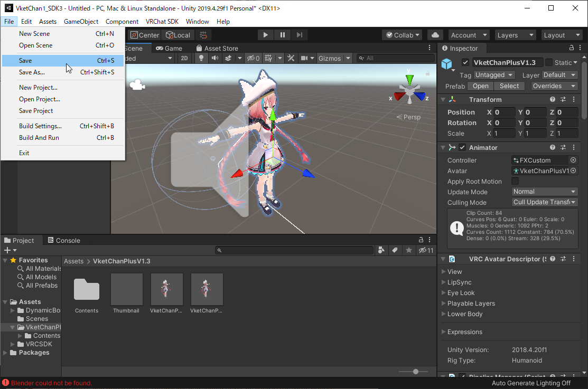Choose Save As from the File menu
This screenshot has width=588, height=389.
(32, 72)
